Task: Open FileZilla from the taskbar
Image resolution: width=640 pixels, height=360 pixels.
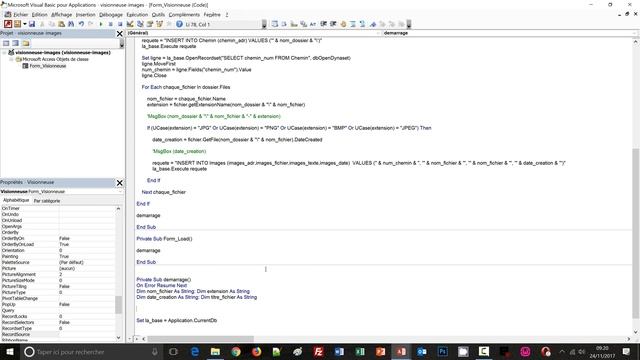Action: point(318,351)
